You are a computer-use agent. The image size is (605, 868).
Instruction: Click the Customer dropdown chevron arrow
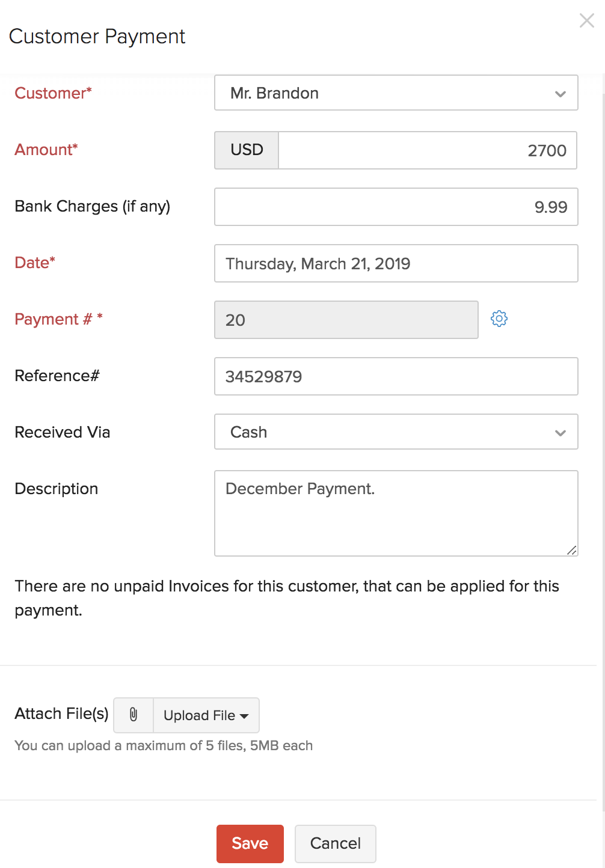tap(560, 94)
